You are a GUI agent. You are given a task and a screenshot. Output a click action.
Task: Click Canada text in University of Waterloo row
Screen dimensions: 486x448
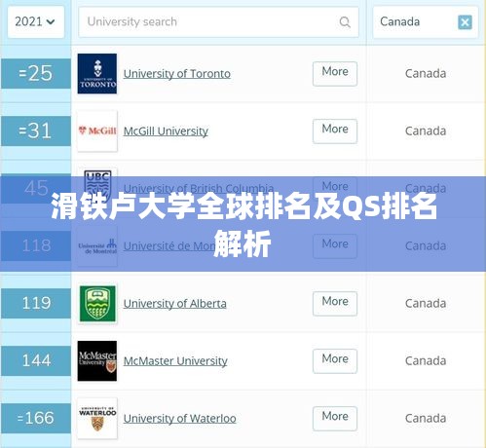pos(426,419)
